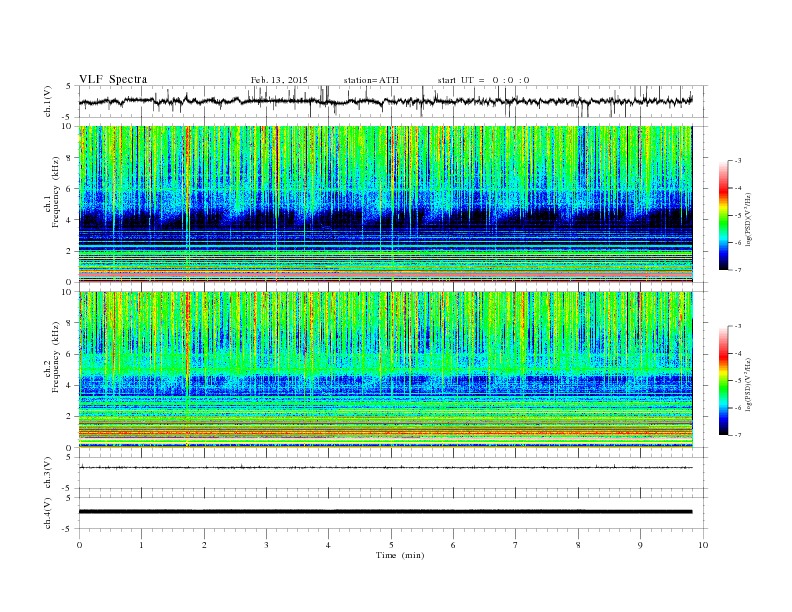
Task: Click the ch.4 waveform trace panel
Action: tap(393, 513)
